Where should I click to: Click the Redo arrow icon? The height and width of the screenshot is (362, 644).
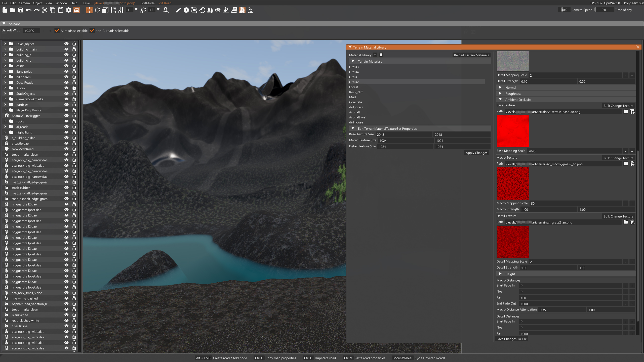(37, 10)
